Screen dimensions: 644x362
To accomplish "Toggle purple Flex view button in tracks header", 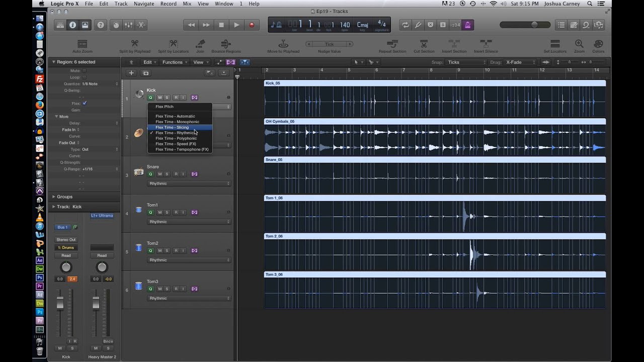I will (x=230, y=62).
